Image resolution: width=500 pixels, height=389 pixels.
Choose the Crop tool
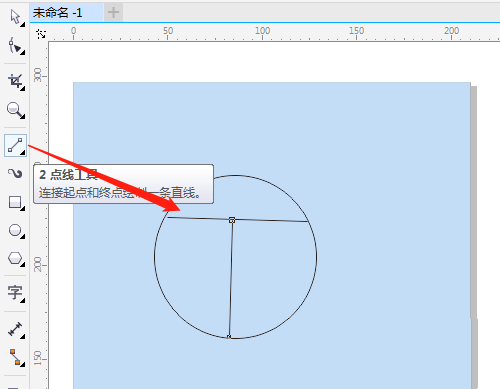click(x=15, y=81)
